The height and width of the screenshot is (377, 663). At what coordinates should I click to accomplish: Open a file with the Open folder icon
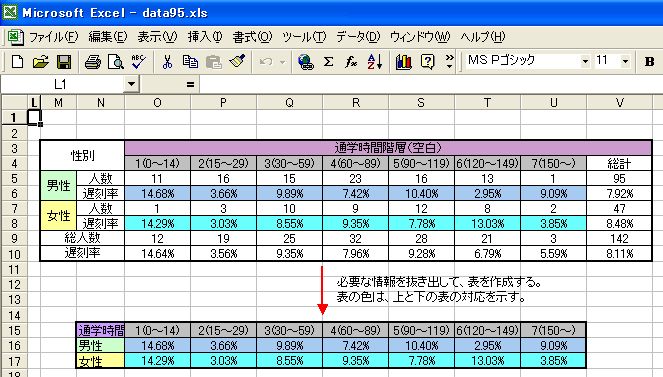[x=40, y=62]
